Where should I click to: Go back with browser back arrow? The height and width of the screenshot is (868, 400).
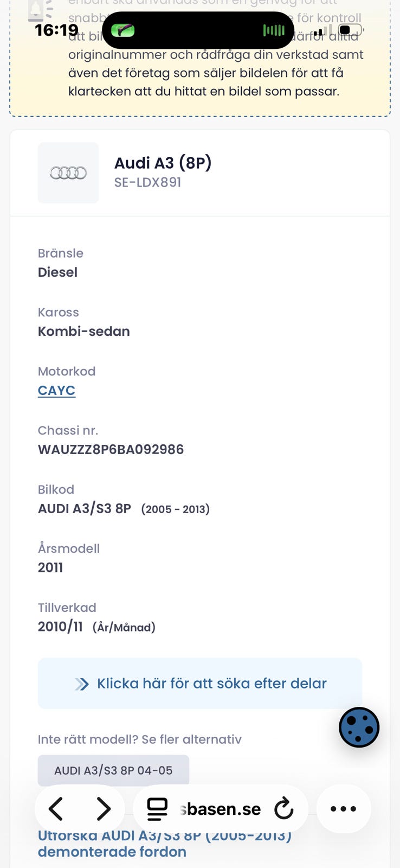[56, 809]
